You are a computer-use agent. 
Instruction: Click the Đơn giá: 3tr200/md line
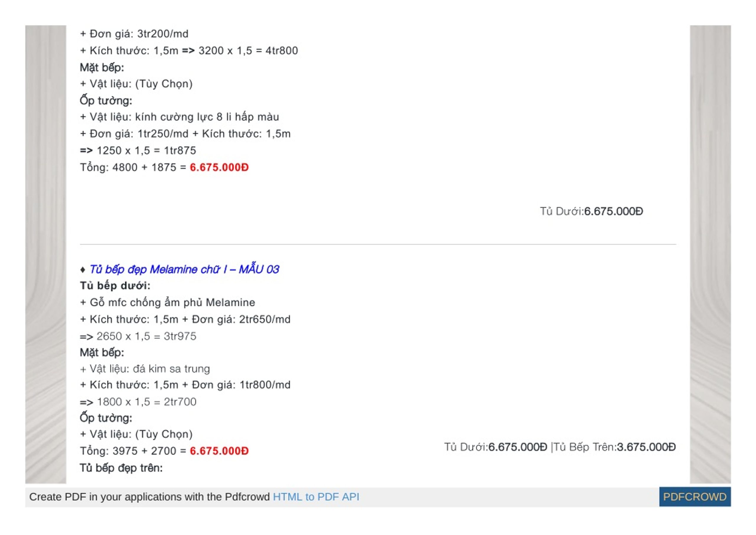(134, 34)
